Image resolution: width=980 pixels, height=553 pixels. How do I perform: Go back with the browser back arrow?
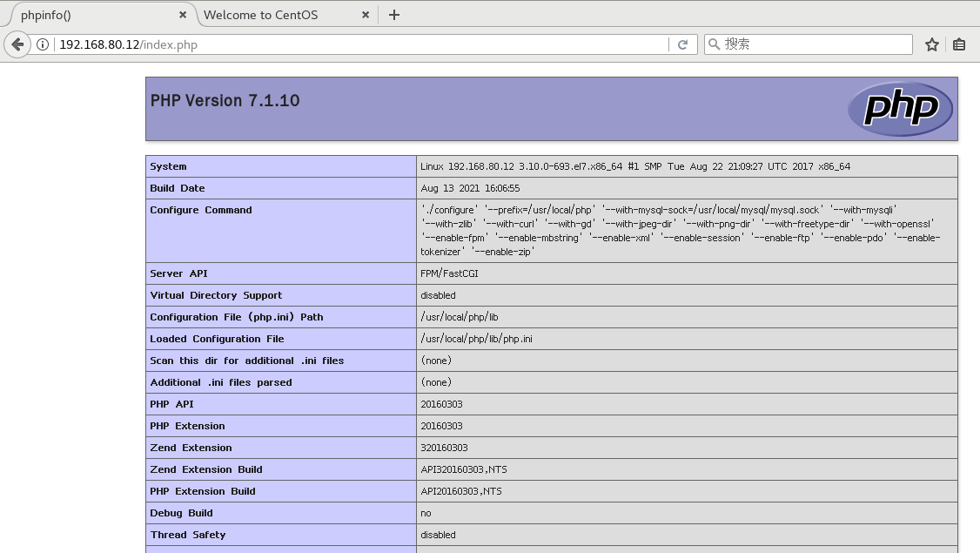pos(17,44)
